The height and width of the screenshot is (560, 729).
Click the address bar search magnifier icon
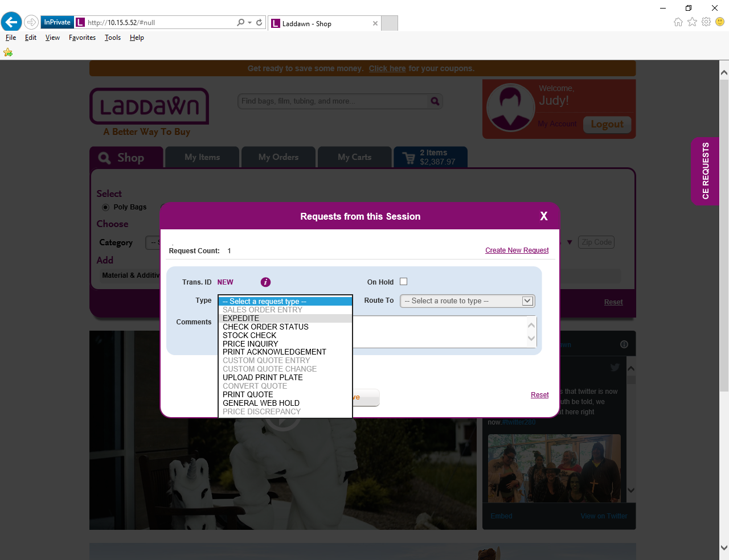click(241, 22)
